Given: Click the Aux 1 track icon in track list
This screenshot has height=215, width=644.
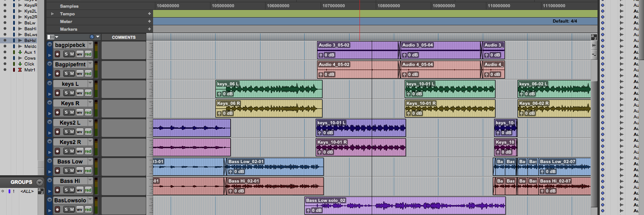Looking at the screenshot, I should [x=20, y=52].
